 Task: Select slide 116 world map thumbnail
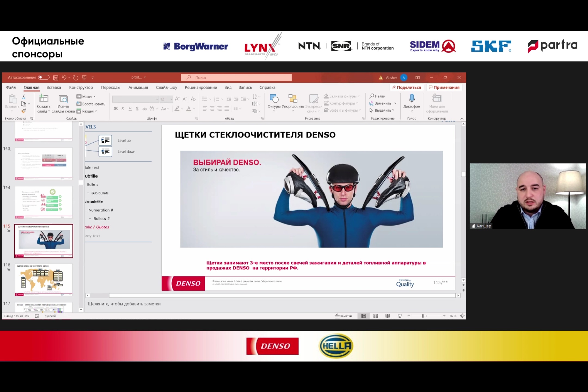(x=44, y=280)
